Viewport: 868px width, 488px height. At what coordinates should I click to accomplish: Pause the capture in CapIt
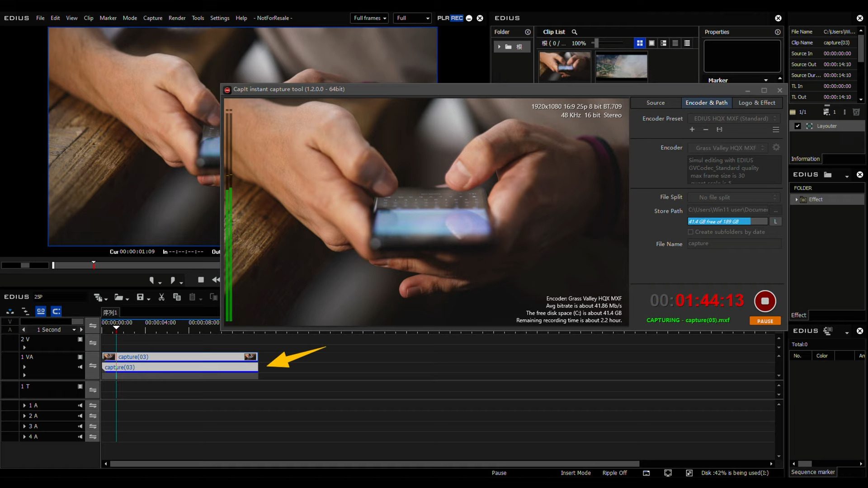(764, 320)
